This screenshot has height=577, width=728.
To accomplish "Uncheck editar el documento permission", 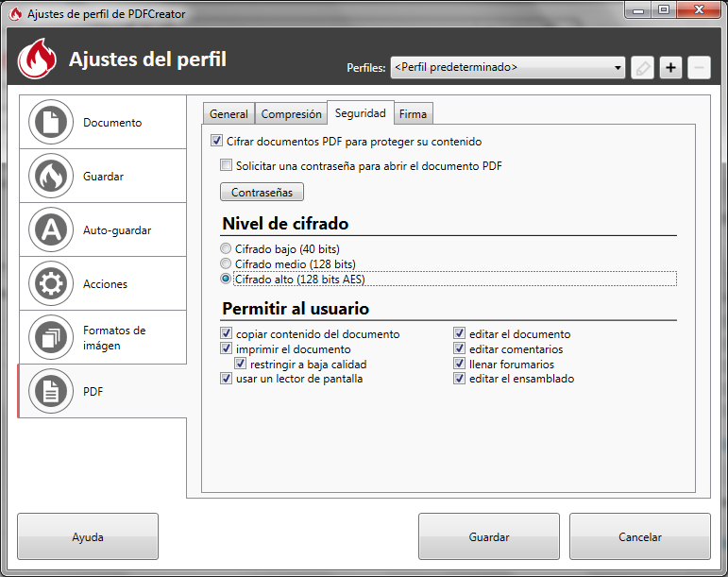I will [459, 333].
